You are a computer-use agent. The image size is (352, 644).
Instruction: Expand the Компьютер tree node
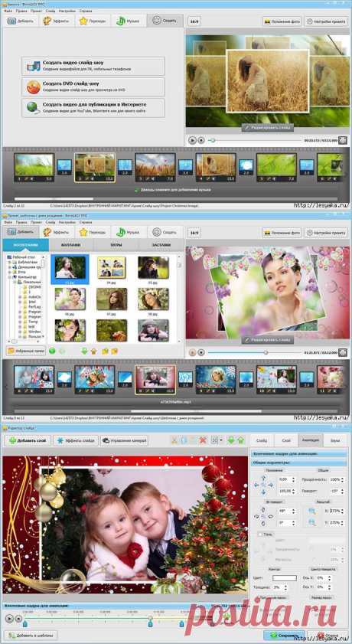(x=9, y=277)
